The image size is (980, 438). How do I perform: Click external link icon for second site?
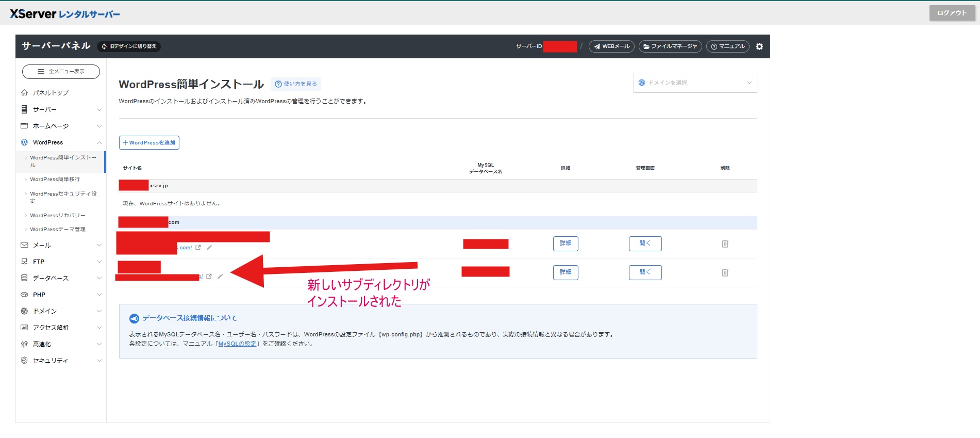(x=209, y=277)
